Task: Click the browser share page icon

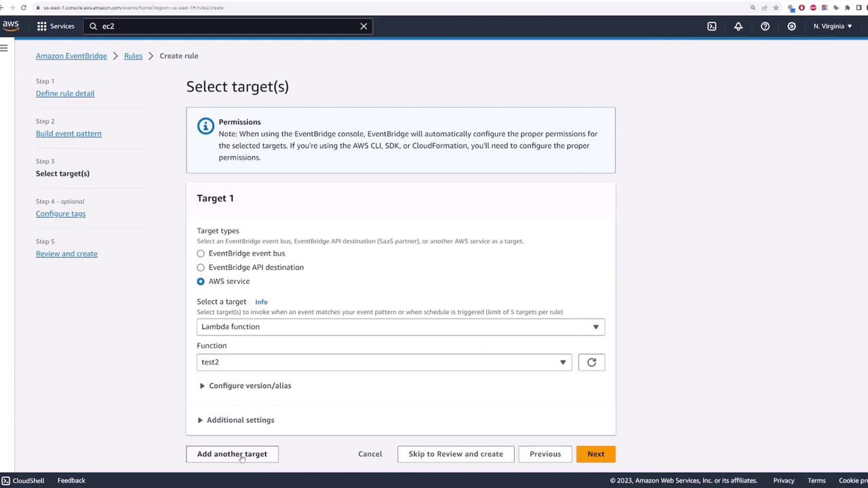Action: [x=764, y=7]
